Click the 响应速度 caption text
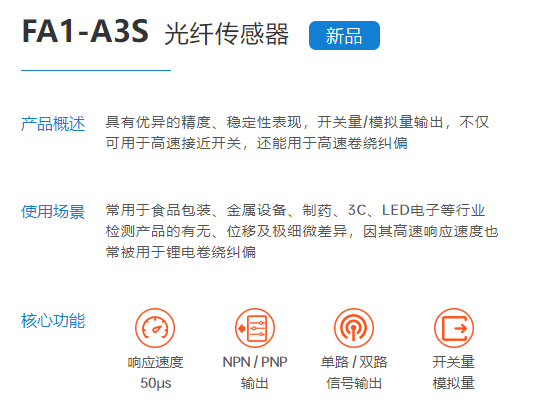Image resolution: width=540 pixels, height=413 pixels. coord(155,362)
